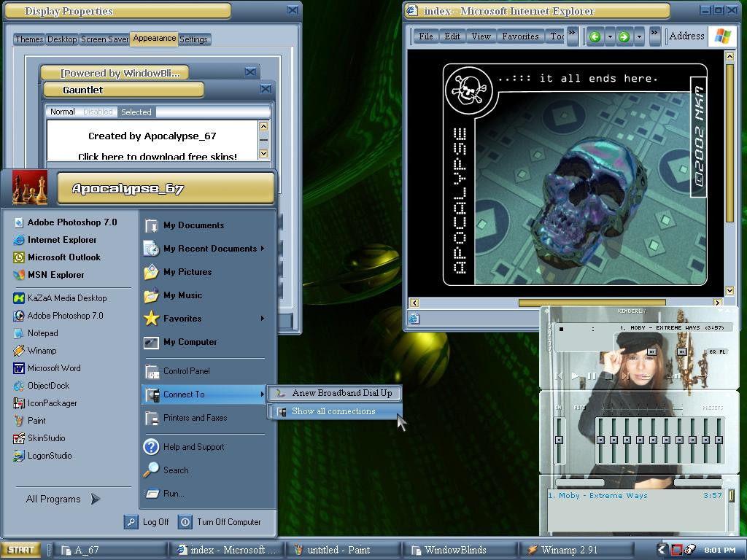Click the green Forward arrow in Internet Explorer

pyautogui.click(x=624, y=36)
